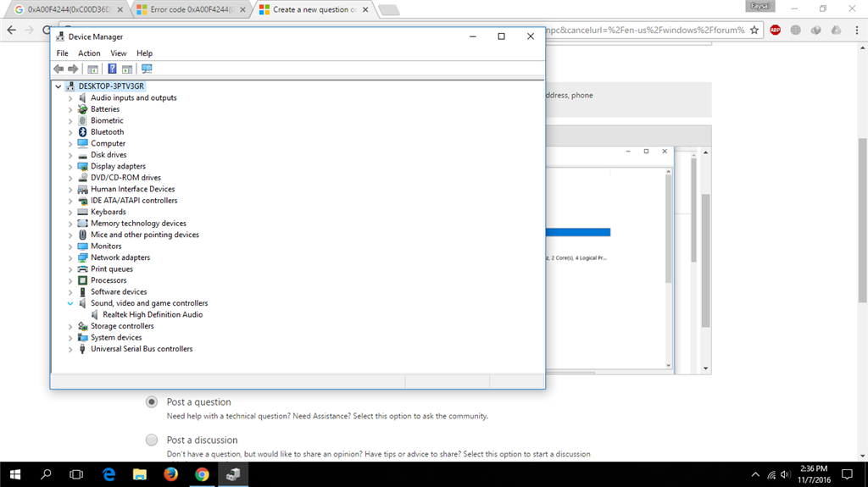Click the Network adapters category icon
Image resolution: width=868 pixels, height=487 pixels.
[82, 257]
